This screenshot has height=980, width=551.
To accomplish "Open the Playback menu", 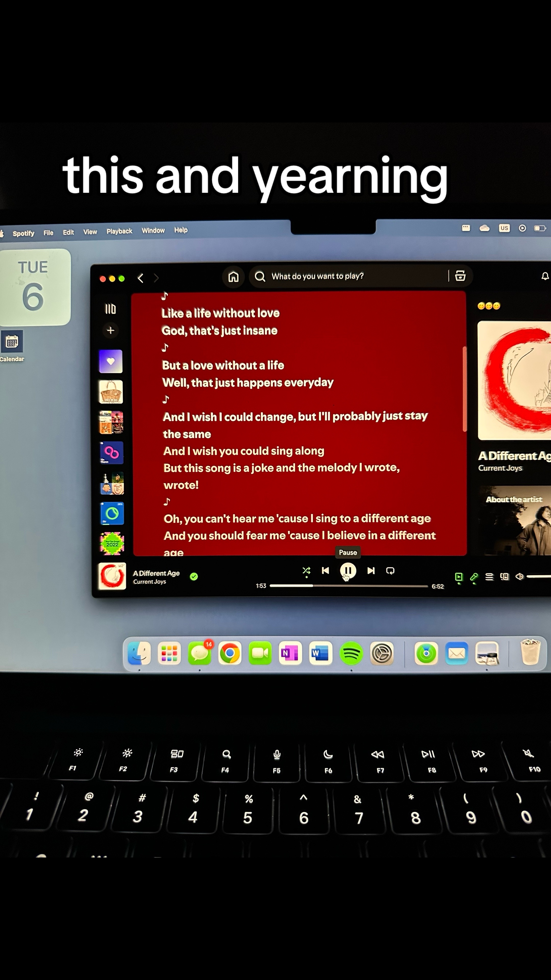I will (119, 231).
